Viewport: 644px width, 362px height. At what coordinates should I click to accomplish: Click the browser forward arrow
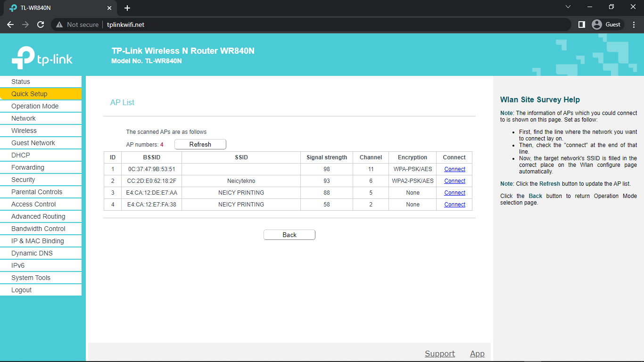click(25, 25)
